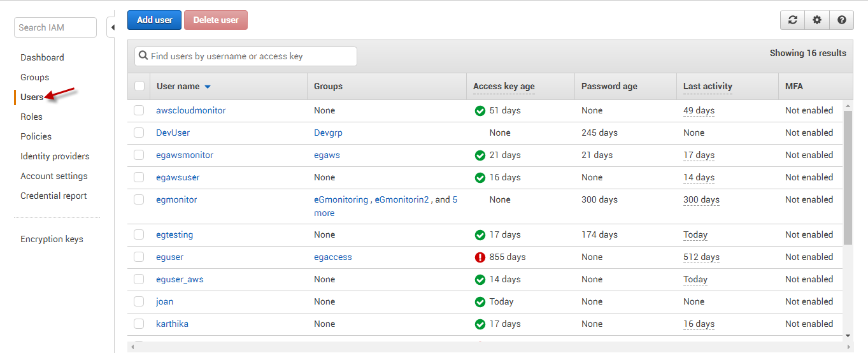The height and width of the screenshot is (353, 868).
Task: Open the settings gear icon
Action: point(817,20)
